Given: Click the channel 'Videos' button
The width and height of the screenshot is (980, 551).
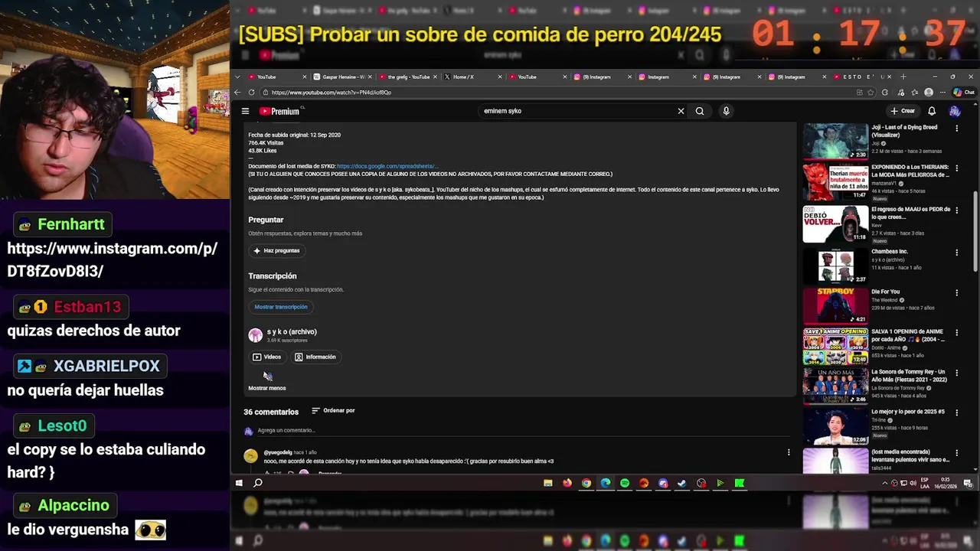Looking at the screenshot, I should pyautogui.click(x=266, y=357).
